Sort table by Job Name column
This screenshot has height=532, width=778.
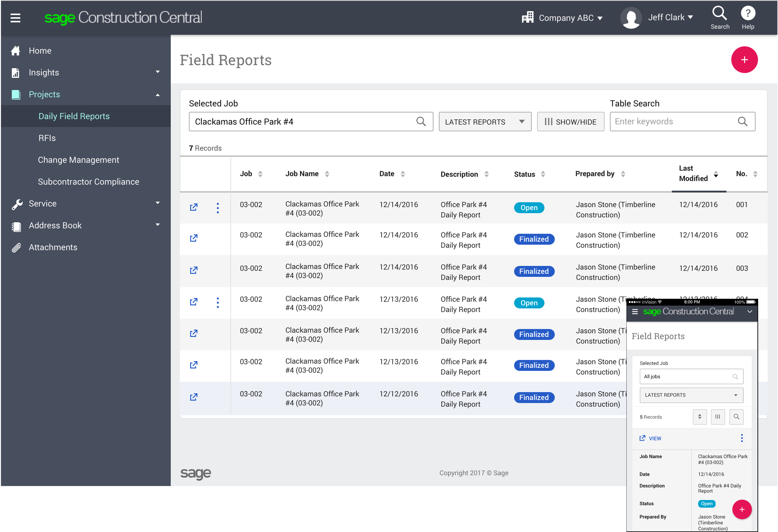[x=327, y=174]
